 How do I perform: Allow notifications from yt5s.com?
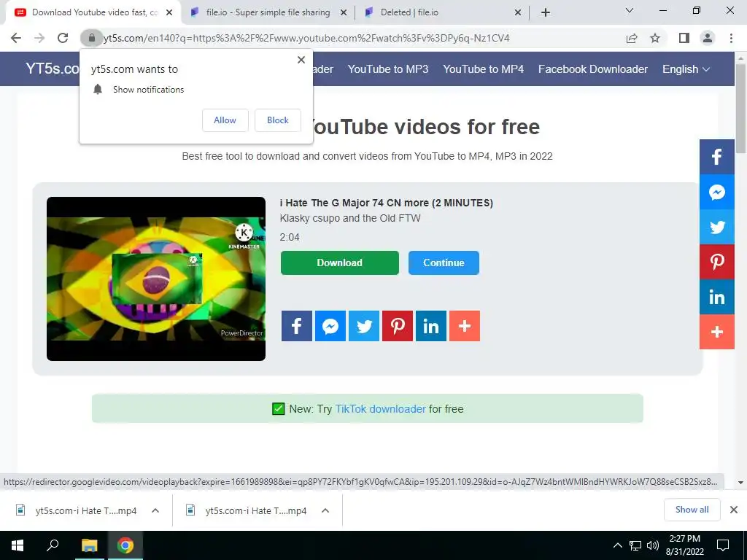point(225,120)
